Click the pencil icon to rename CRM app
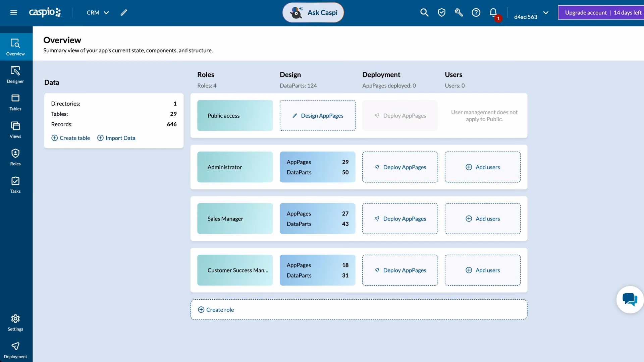Viewport: 644px width, 362px height. coord(124,12)
